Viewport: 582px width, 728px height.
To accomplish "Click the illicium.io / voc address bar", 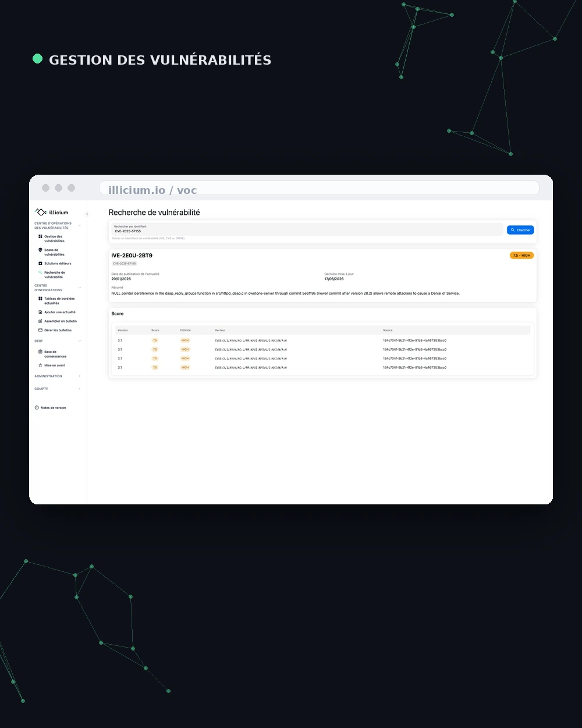I will click(x=319, y=189).
